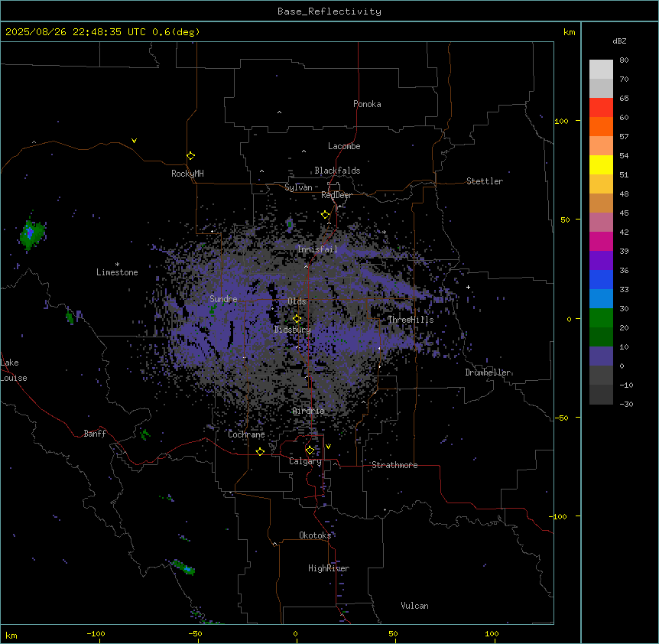Click the Lake Louise label
The width and height of the screenshot is (659, 644).
click(14, 370)
